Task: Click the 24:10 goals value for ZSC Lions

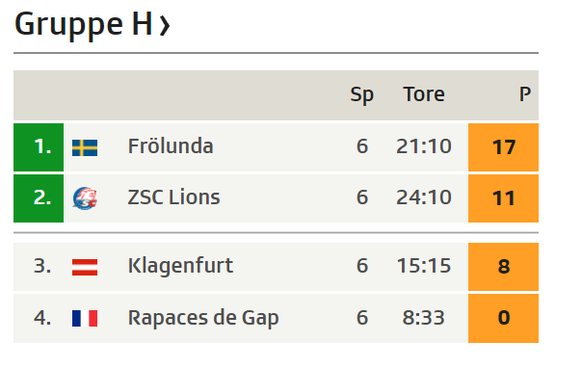Action: coord(424,197)
